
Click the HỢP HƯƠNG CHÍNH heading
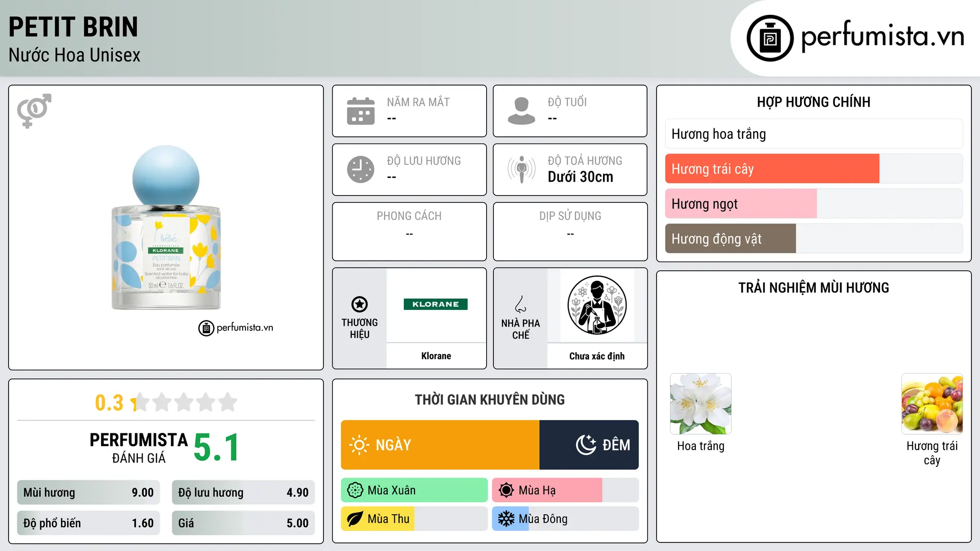point(813,102)
